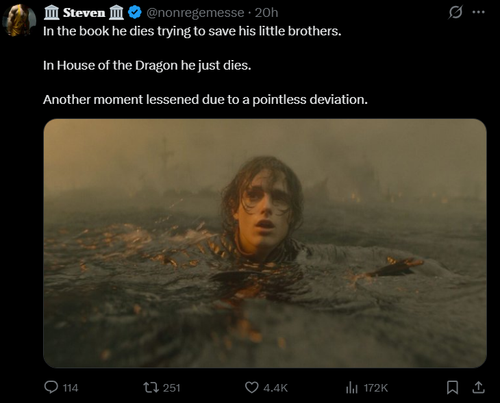Click the blue verified badge
This screenshot has height=403, width=500.
[x=135, y=13]
